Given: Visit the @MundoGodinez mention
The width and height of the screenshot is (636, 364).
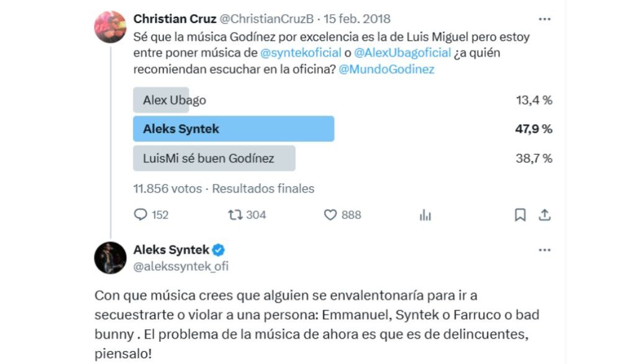Looking at the screenshot, I should coord(386,70).
